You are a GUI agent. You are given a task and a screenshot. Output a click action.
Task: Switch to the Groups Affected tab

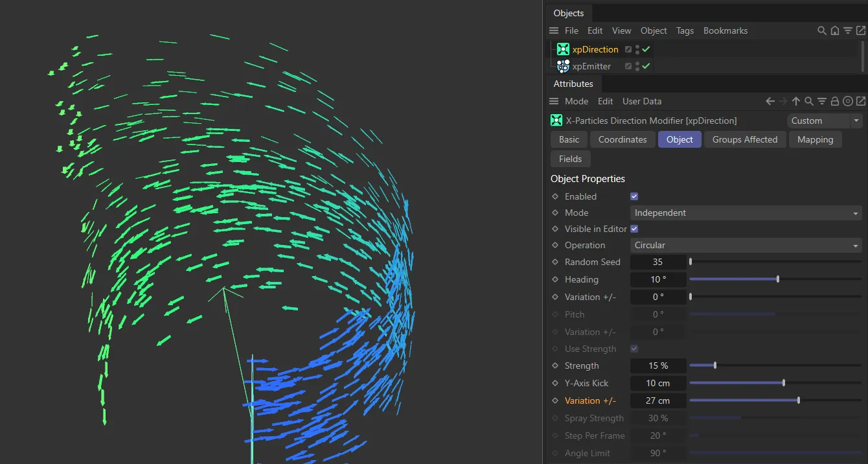(x=745, y=139)
